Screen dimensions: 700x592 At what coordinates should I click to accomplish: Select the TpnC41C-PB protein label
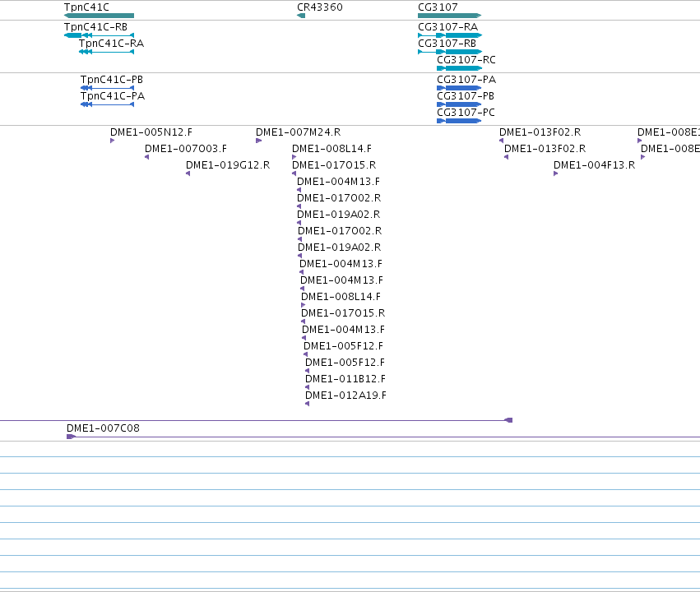click(x=112, y=80)
